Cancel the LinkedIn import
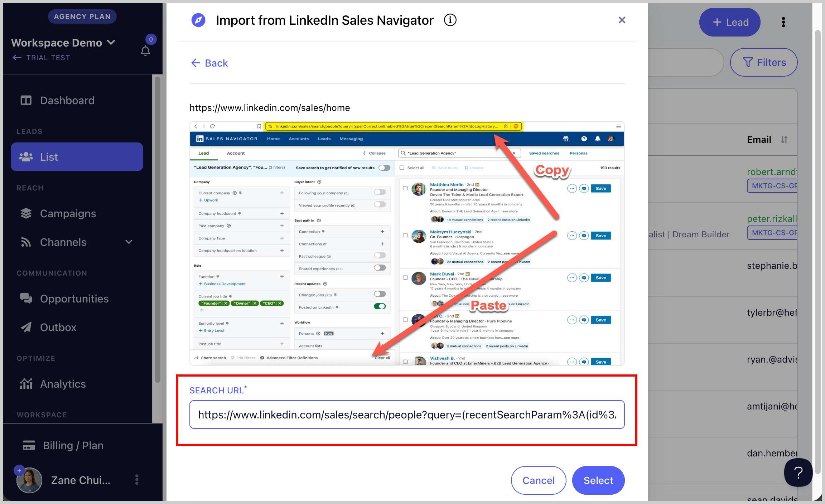This screenshot has width=825, height=504. click(539, 480)
